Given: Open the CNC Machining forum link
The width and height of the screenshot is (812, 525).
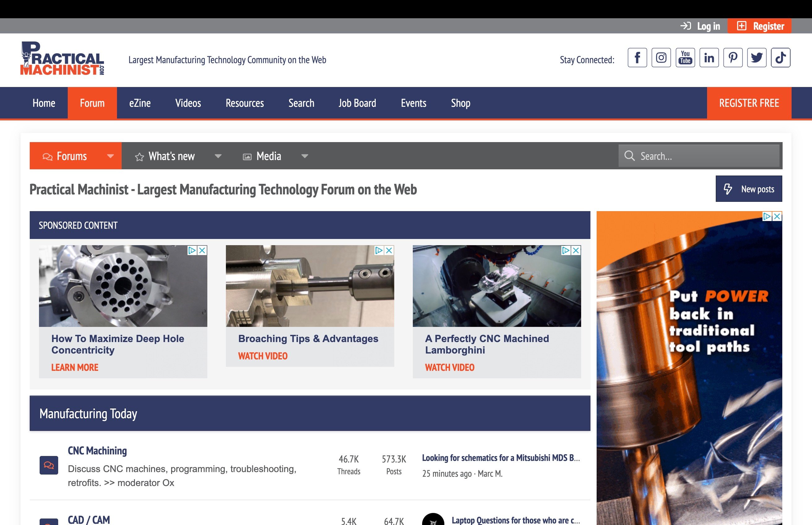Looking at the screenshot, I should coord(97,451).
